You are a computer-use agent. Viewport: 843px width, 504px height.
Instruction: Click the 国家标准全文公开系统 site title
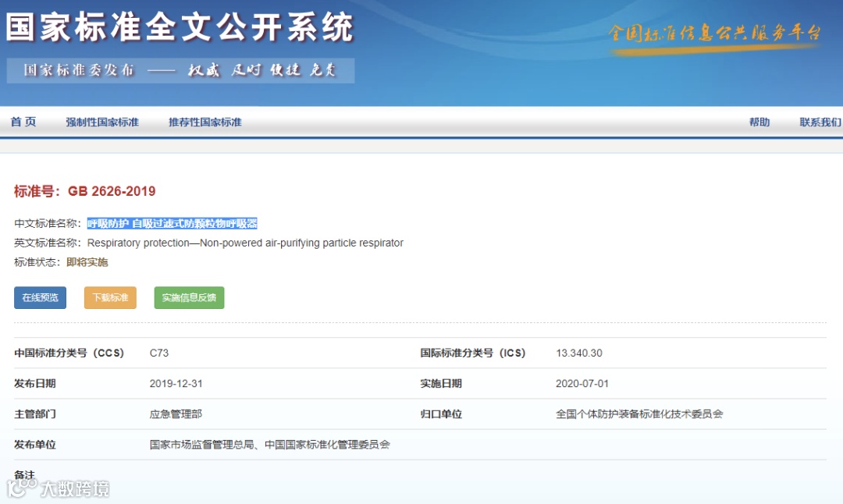pyautogui.click(x=180, y=27)
